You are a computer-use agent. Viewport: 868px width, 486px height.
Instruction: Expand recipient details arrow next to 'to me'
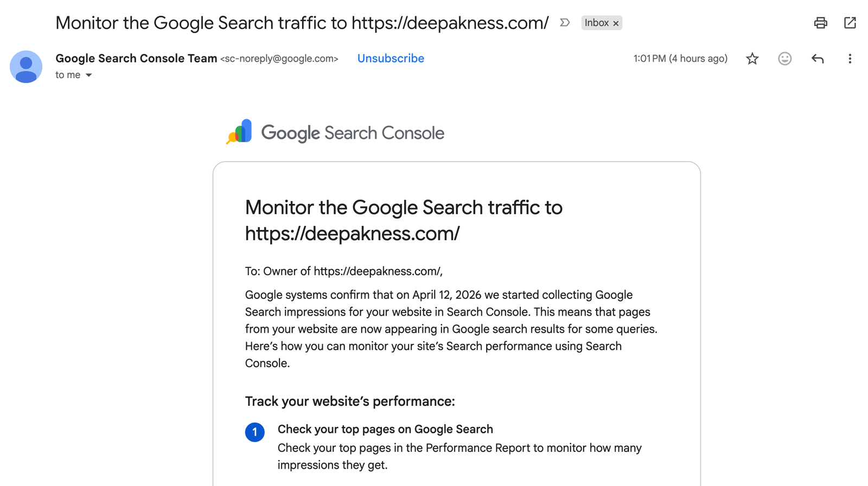point(88,75)
